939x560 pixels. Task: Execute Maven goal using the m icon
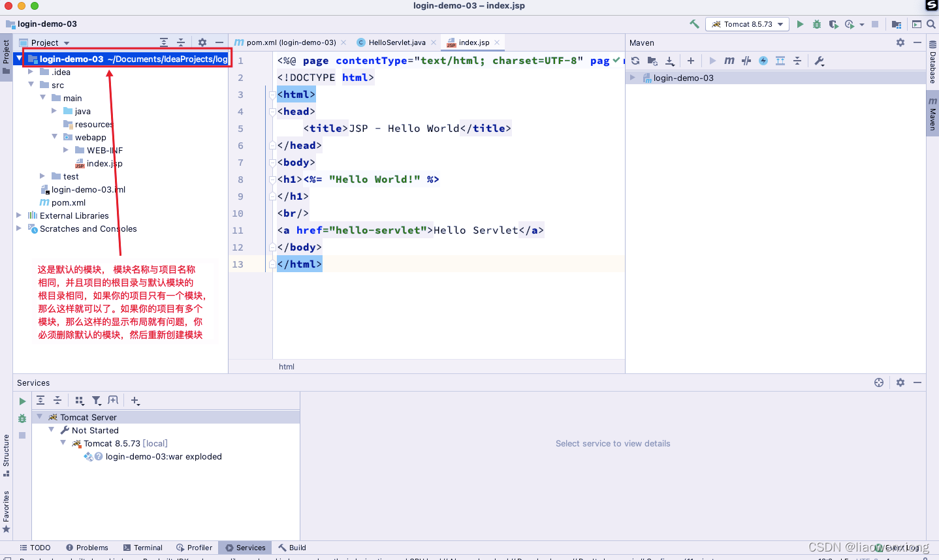click(729, 61)
